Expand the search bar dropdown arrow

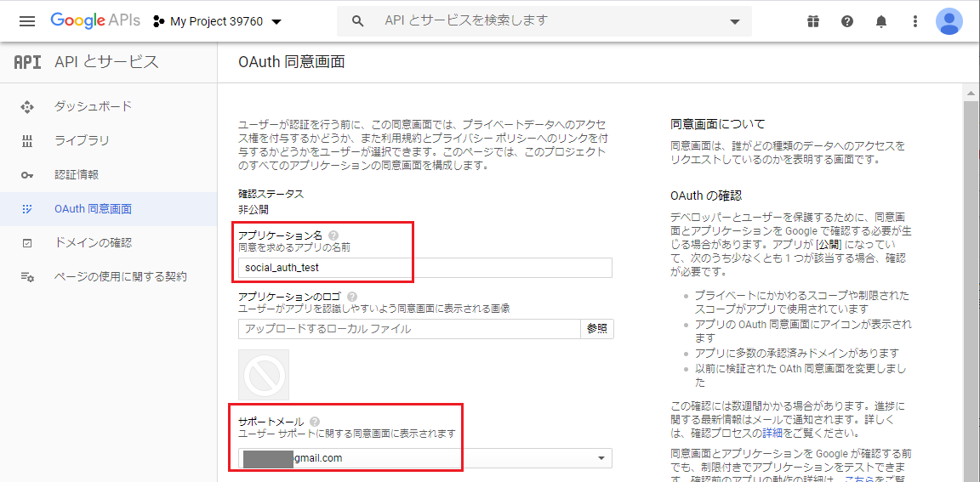pyautogui.click(x=735, y=22)
